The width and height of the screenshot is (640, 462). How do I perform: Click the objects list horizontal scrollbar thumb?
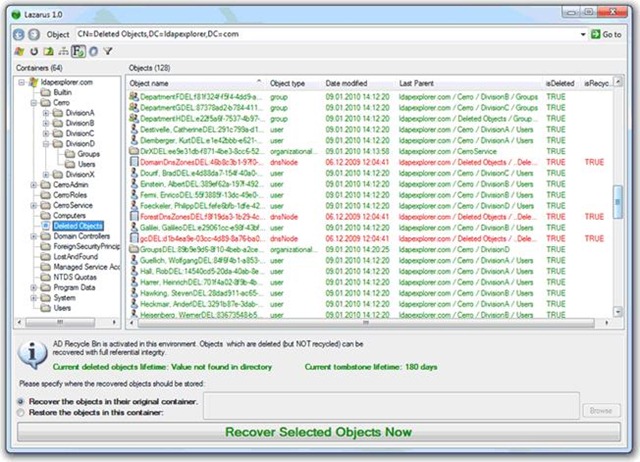[x=366, y=323]
